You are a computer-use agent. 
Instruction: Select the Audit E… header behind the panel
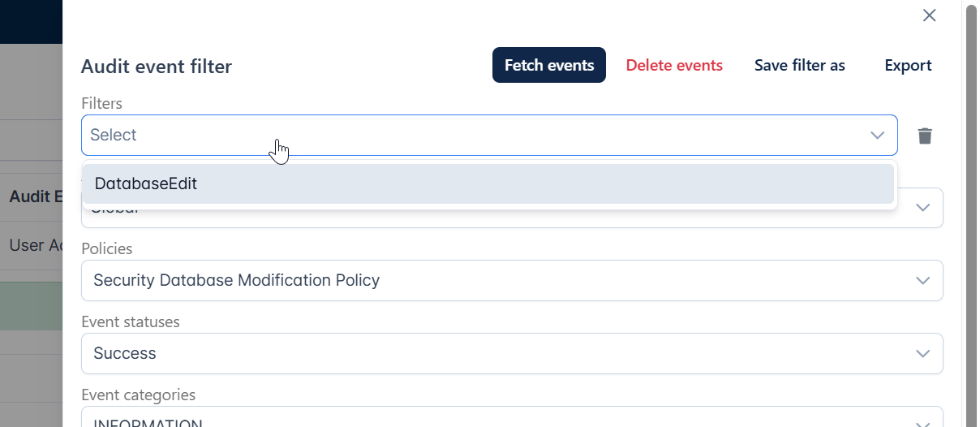tap(36, 196)
